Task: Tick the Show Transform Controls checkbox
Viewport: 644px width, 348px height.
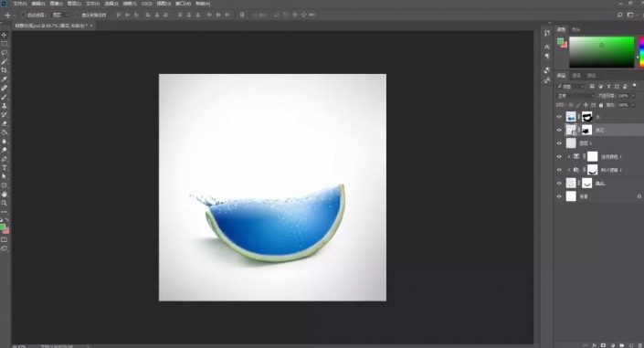Action: click(78, 15)
